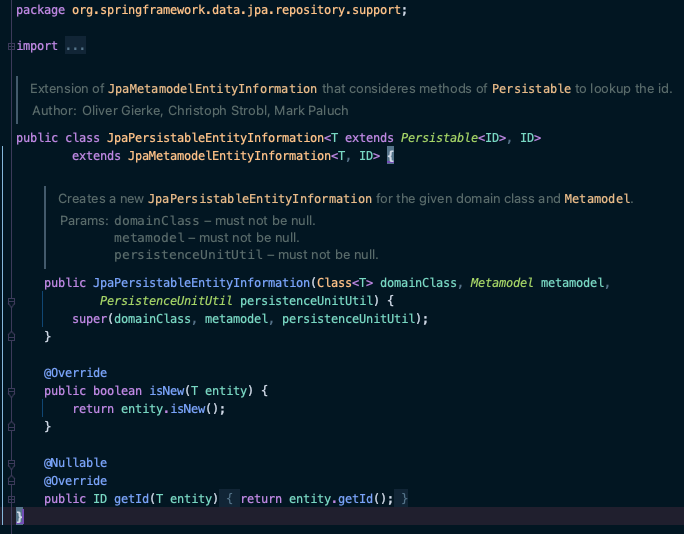Open Persistable link in class doc comment

(x=531, y=89)
